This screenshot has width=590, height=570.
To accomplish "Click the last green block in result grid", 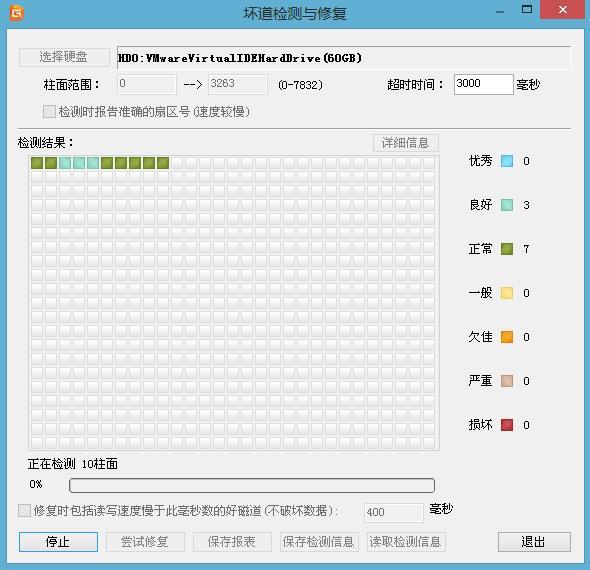I will point(163,163).
